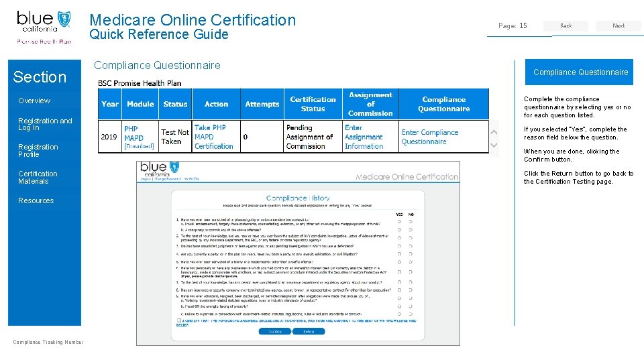Check the I Certify checkbox

point(179,320)
